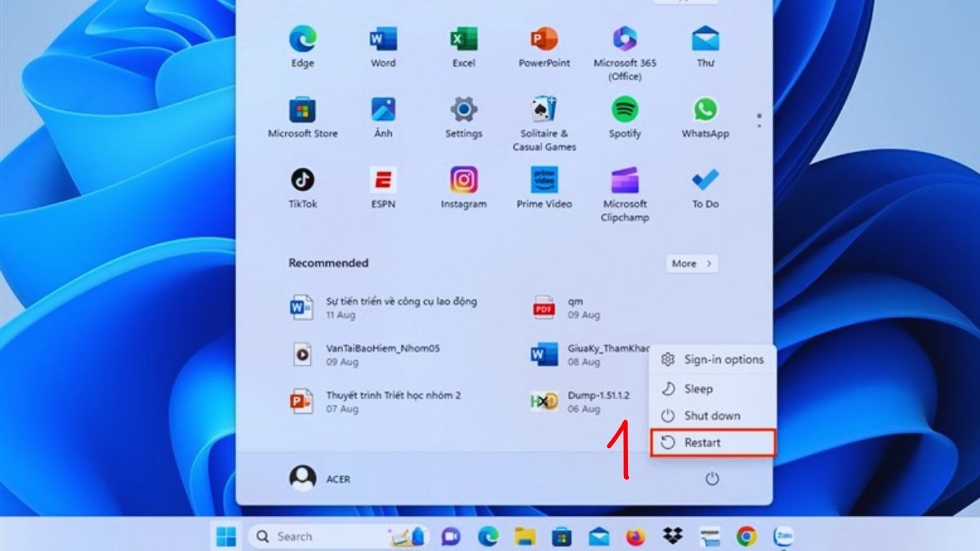This screenshot has width=980, height=551.
Task: Open Sign-in options
Action: [x=724, y=359]
